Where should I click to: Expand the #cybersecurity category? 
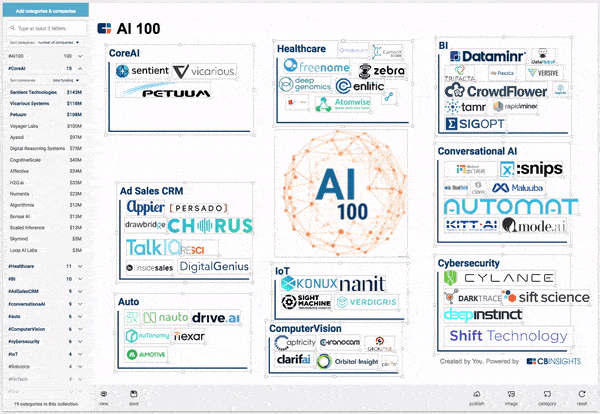coord(82,341)
